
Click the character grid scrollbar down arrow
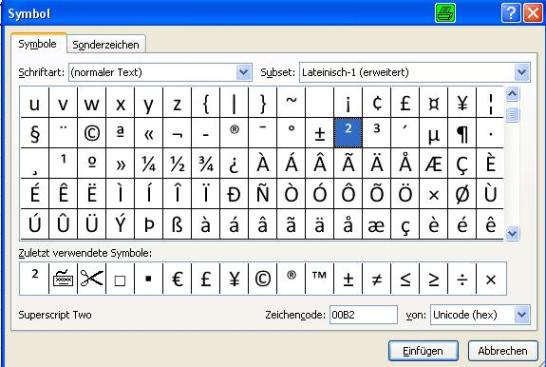(x=513, y=233)
